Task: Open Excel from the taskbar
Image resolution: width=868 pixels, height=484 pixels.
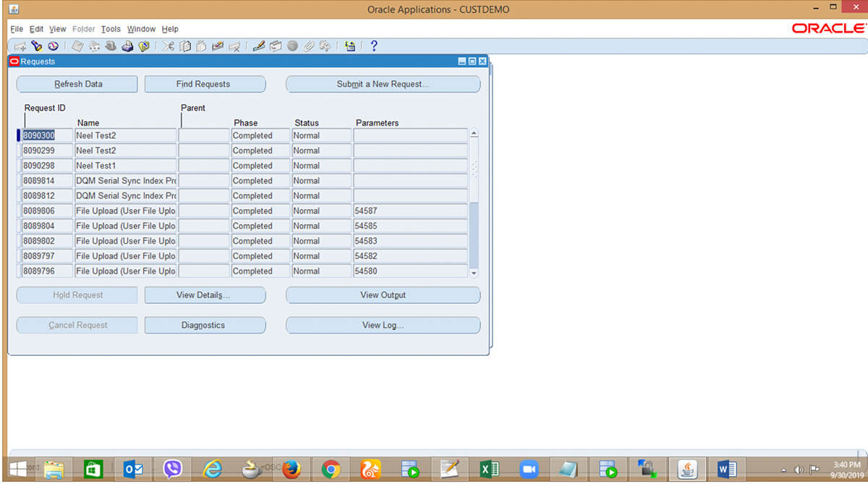Action: pos(490,470)
